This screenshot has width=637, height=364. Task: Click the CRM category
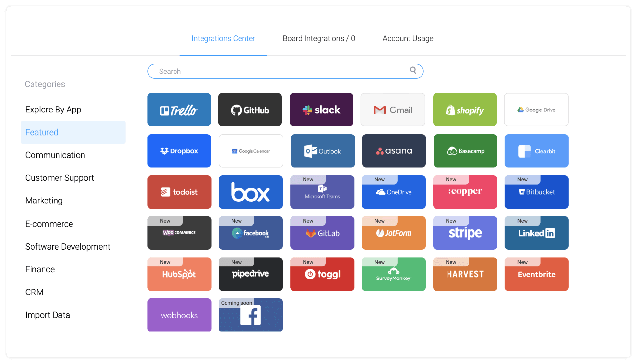click(34, 292)
